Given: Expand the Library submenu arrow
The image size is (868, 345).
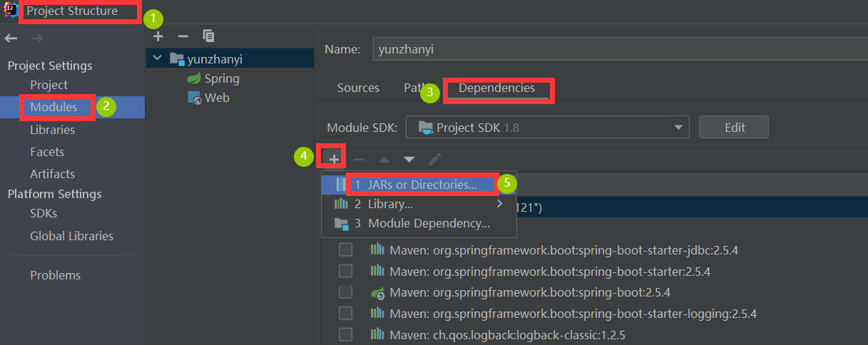Looking at the screenshot, I should coord(500,204).
